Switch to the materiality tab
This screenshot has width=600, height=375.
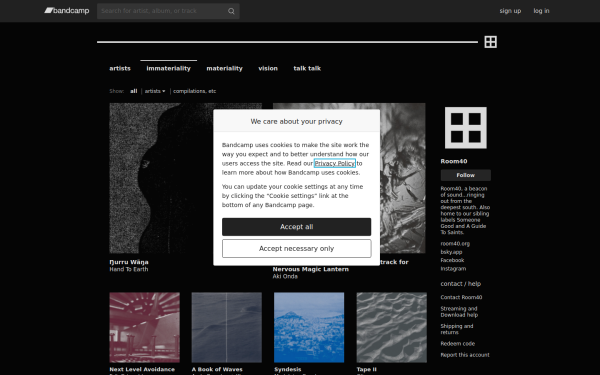(x=224, y=68)
